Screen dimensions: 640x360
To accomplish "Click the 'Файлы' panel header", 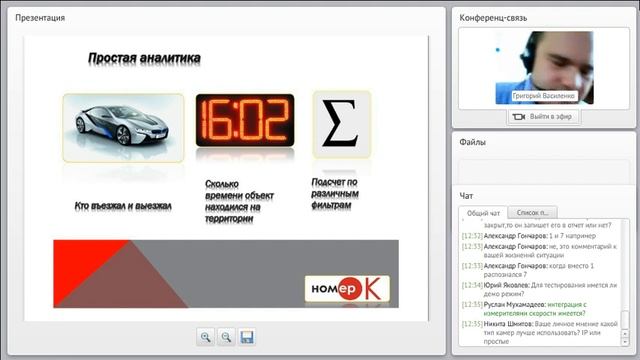I will coord(472,142).
